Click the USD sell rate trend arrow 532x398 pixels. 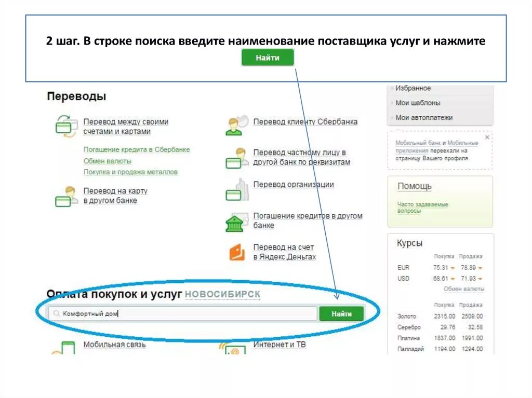coord(481,279)
